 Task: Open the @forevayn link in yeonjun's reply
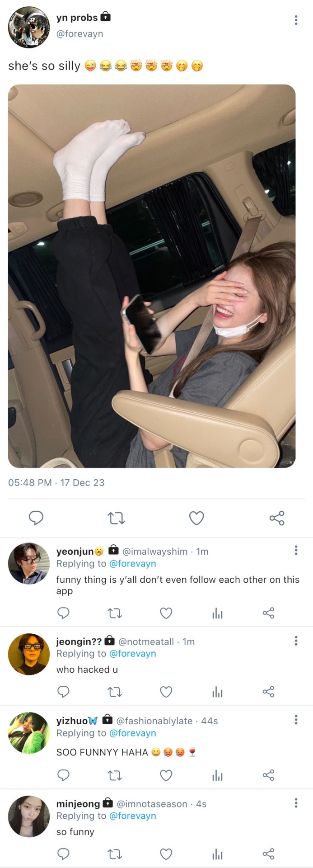[133, 564]
